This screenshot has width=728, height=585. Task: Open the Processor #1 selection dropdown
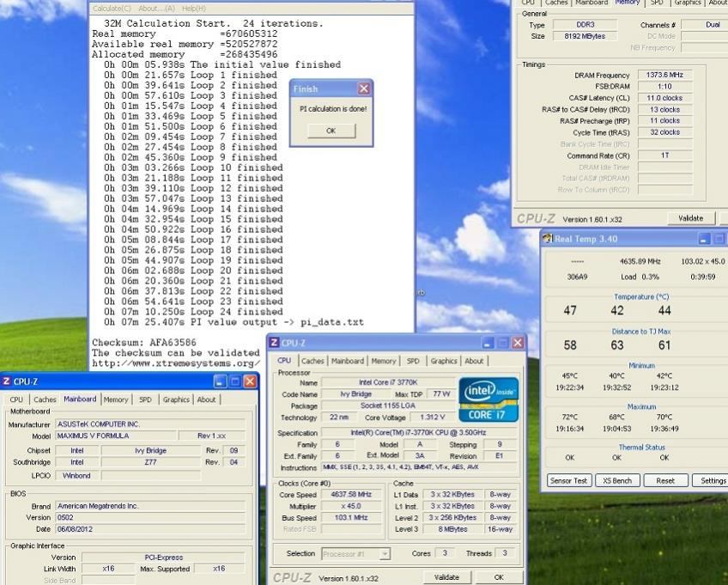385,554
